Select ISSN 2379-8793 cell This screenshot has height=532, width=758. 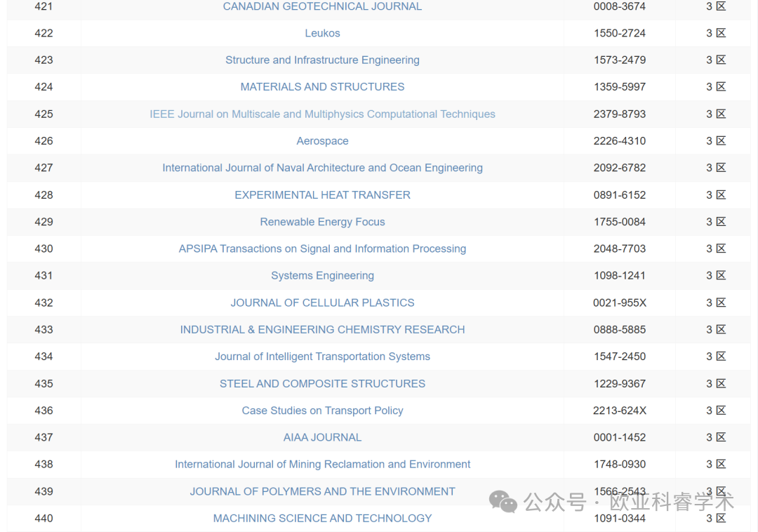[x=620, y=114]
